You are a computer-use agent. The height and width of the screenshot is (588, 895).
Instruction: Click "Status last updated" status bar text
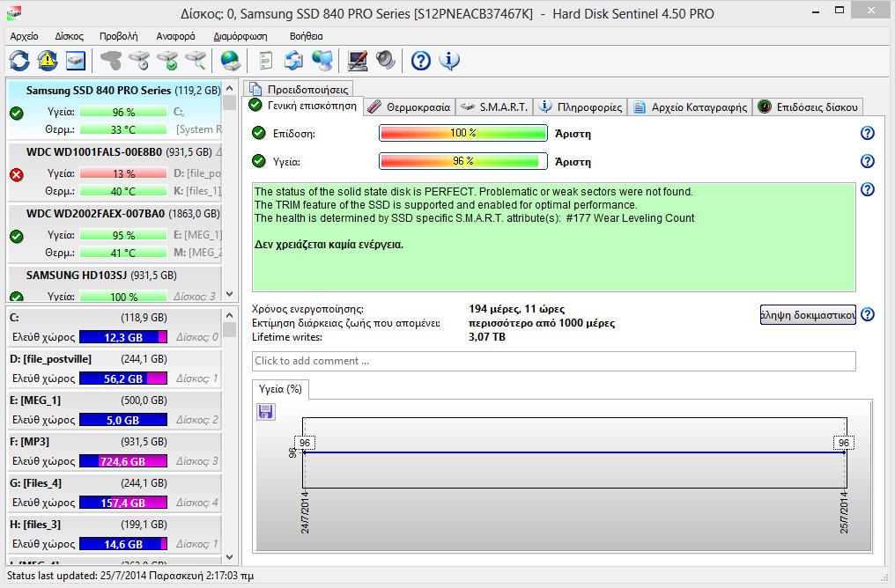(130, 576)
